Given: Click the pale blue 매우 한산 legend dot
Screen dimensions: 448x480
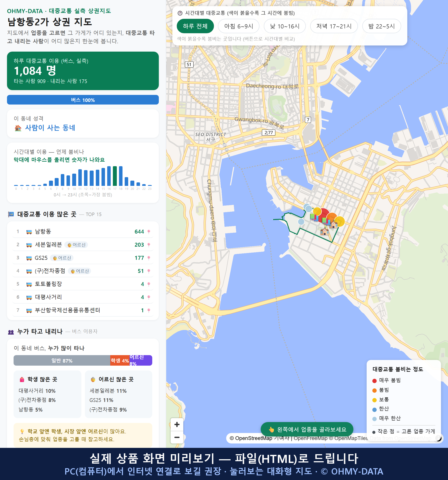Looking at the screenshot, I should (374, 419).
